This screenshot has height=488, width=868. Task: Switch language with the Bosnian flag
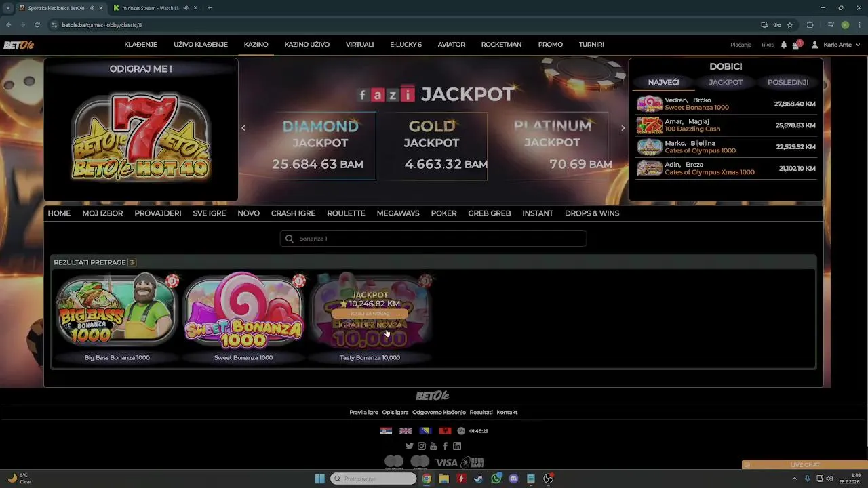426,431
